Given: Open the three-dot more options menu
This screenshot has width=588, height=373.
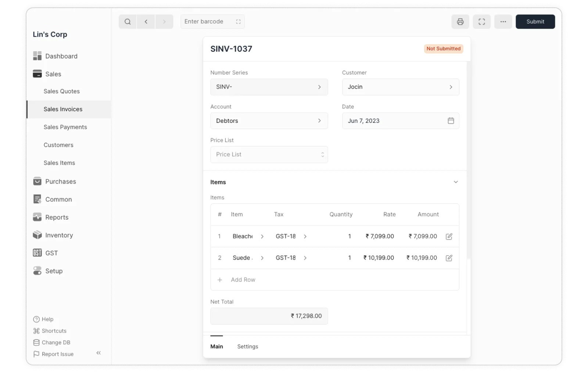Looking at the screenshot, I should point(503,22).
